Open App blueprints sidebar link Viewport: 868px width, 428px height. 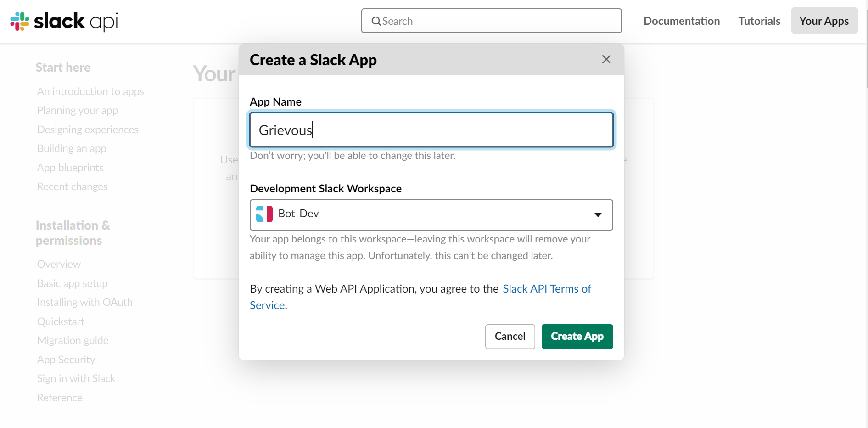[x=70, y=168]
